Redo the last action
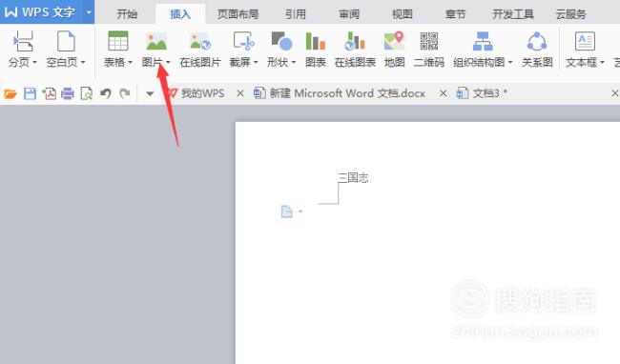Viewport: 620px width, 364px height. pos(125,93)
